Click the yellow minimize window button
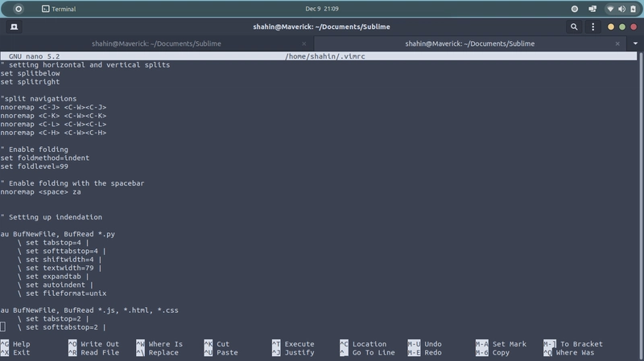644x361 pixels. 611,27
